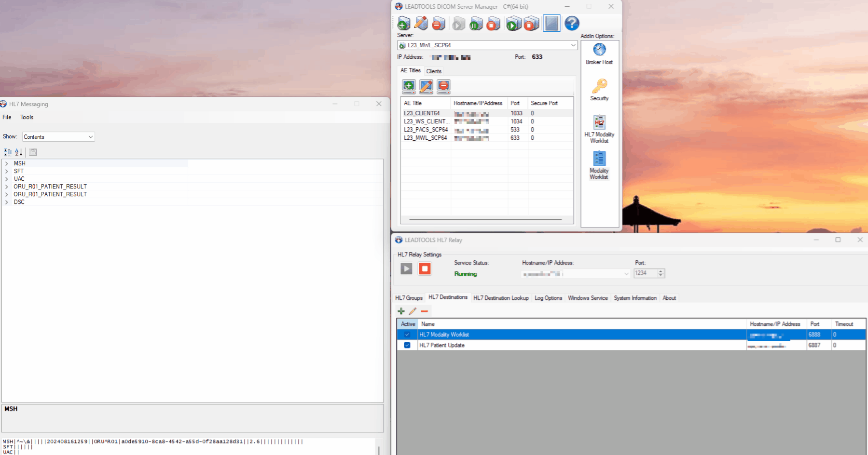Image resolution: width=868 pixels, height=455 pixels.
Task: Click the Edit AE Title icon
Action: (x=426, y=86)
